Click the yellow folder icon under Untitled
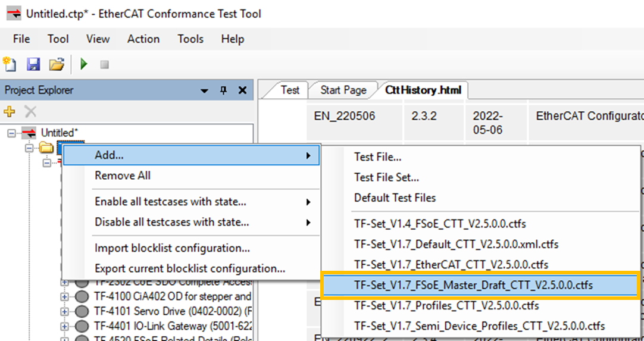This screenshot has width=644, height=341. click(x=46, y=147)
